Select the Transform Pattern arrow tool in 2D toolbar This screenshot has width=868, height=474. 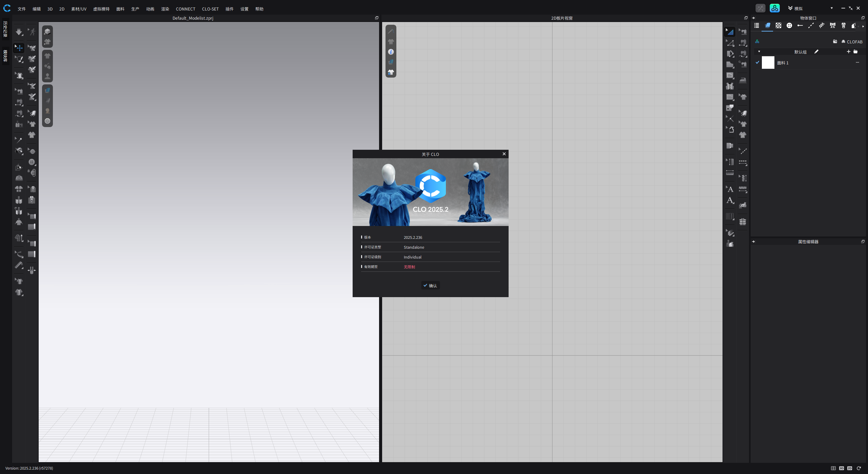(x=730, y=32)
